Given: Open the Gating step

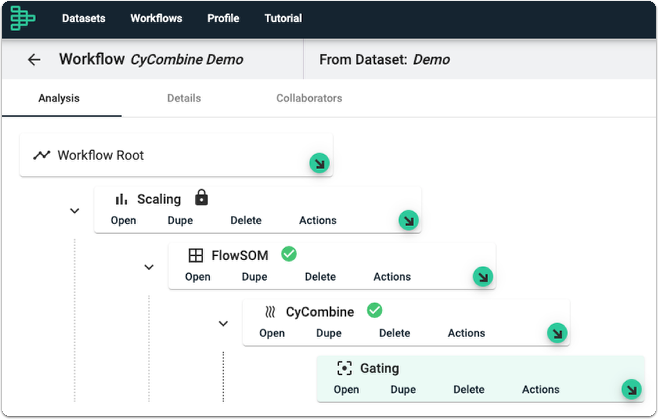Looking at the screenshot, I should [x=346, y=389].
